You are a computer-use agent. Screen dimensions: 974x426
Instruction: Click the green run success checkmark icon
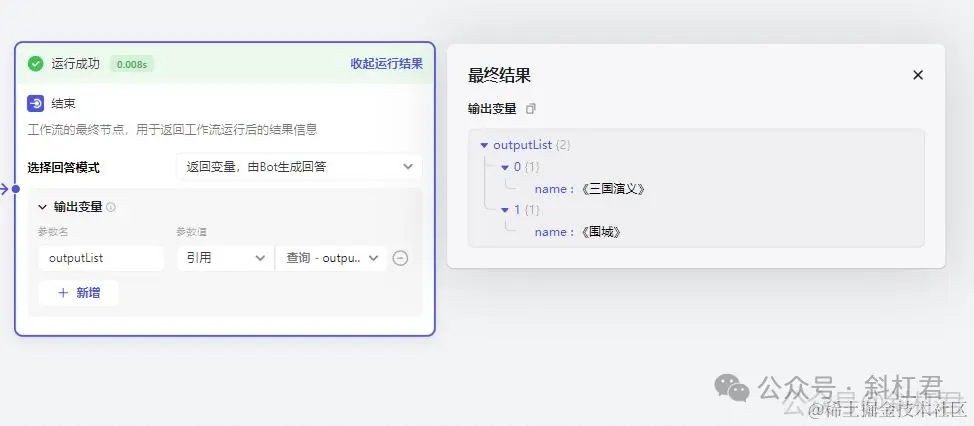[x=35, y=63]
